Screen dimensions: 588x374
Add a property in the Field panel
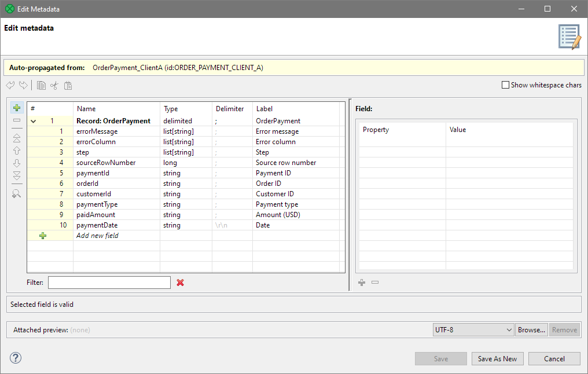(362, 283)
